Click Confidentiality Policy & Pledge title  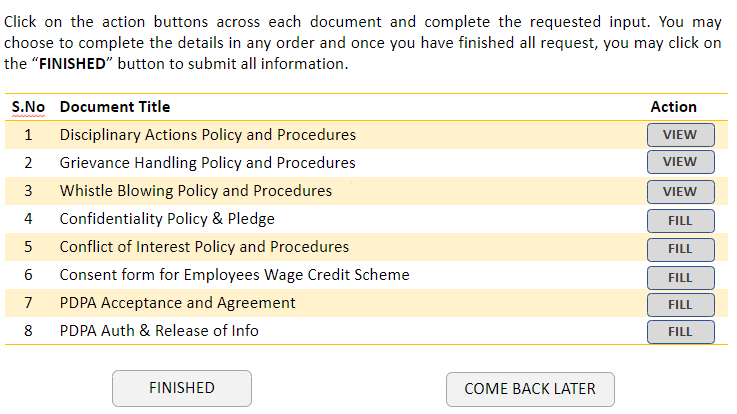[x=167, y=219]
